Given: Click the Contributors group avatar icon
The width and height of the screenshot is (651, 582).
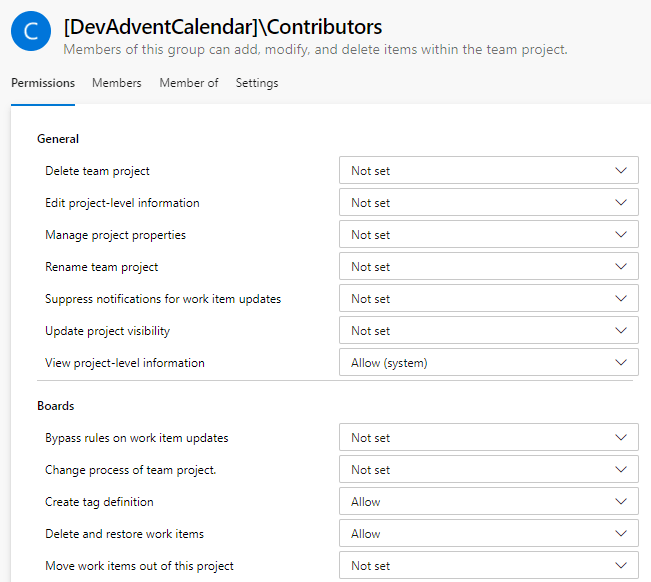Looking at the screenshot, I should point(31,32).
